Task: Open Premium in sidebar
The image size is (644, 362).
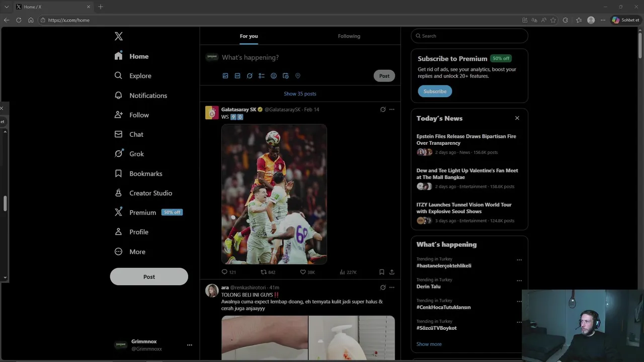Action: tap(148, 212)
